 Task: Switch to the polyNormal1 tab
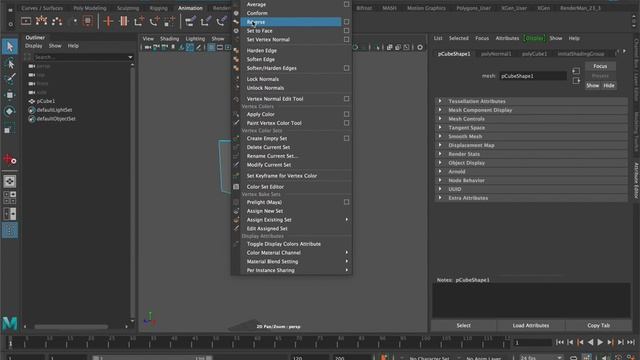click(x=496, y=54)
